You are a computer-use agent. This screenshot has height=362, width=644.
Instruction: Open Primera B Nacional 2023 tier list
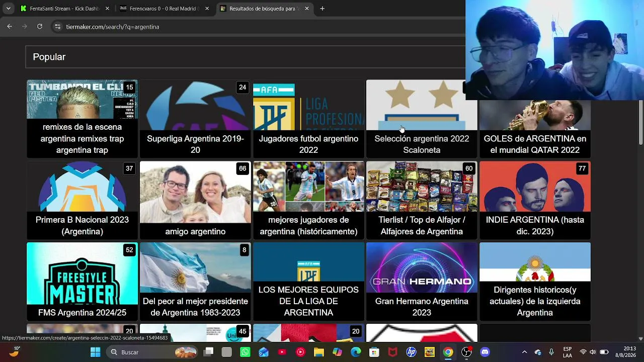pyautogui.click(x=82, y=200)
